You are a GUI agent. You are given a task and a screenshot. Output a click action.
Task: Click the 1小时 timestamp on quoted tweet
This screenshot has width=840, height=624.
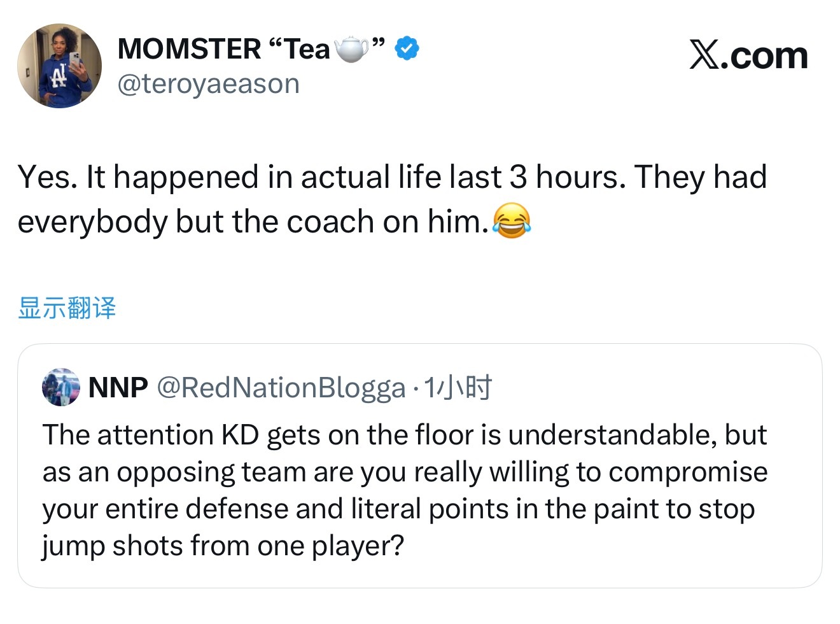coord(458,387)
